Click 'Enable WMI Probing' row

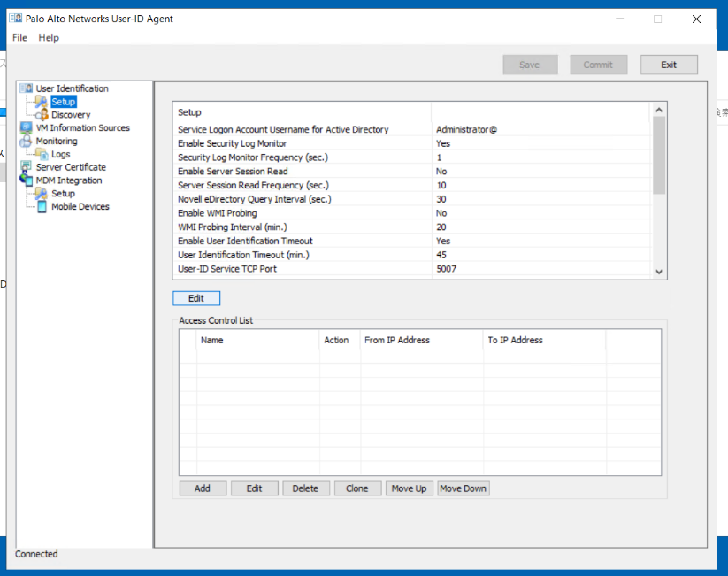[413, 213]
